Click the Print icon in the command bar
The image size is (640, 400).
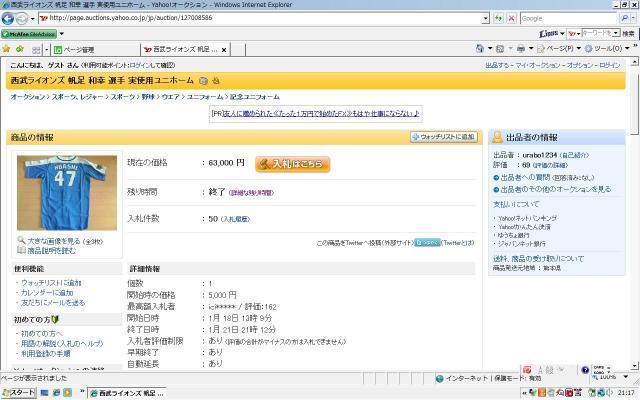pos(521,49)
